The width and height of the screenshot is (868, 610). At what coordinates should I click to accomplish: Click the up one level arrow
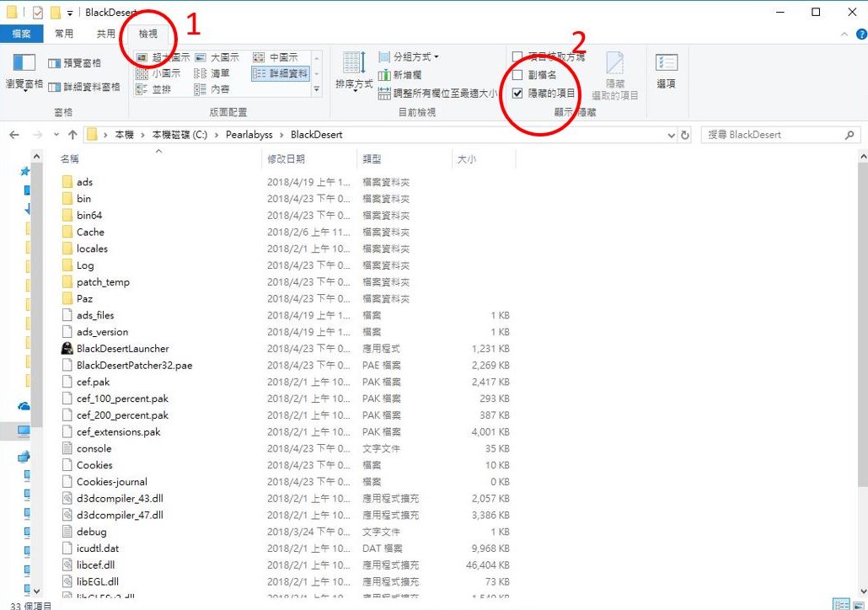click(x=72, y=135)
